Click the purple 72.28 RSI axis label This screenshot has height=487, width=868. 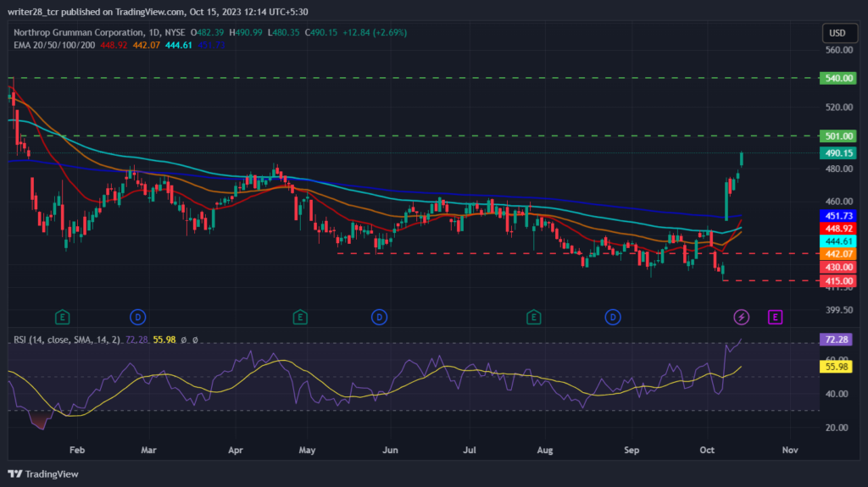pos(837,340)
